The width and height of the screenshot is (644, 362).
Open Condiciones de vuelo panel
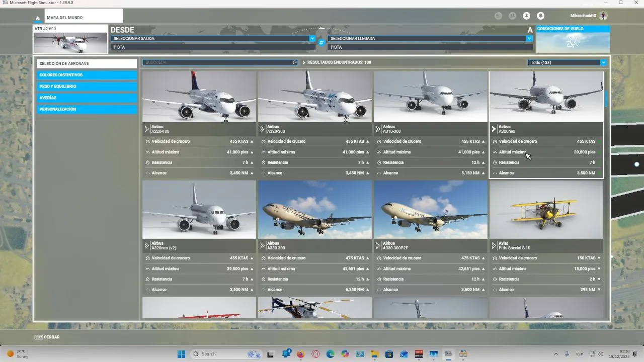[x=573, y=39]
